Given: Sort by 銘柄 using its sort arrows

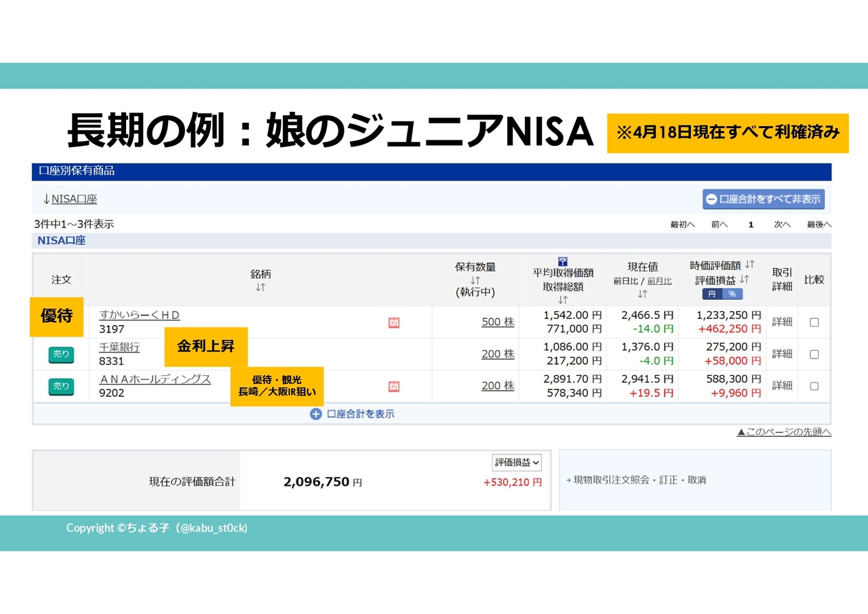Looking at the screenshot, I should point(260,288).
